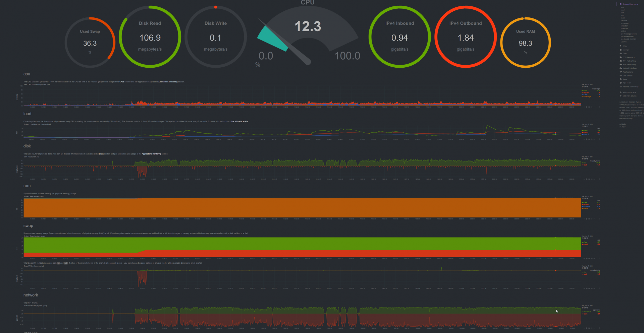The height and width of the screenshot is (333, 644).
Task: Zoom out the cpu chart with minus icon
Action: pos(594,107)
